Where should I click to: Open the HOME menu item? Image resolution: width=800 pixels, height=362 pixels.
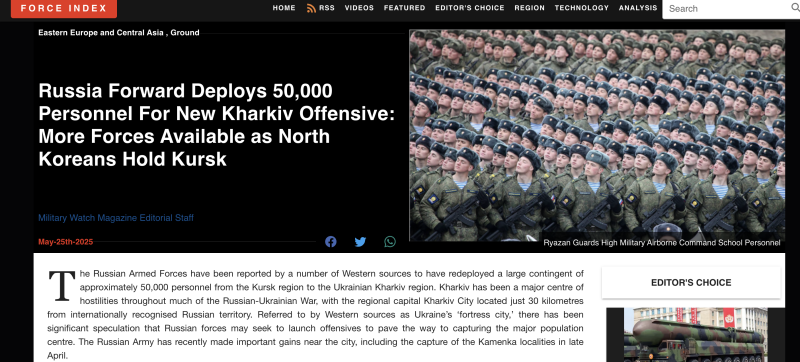284,8
